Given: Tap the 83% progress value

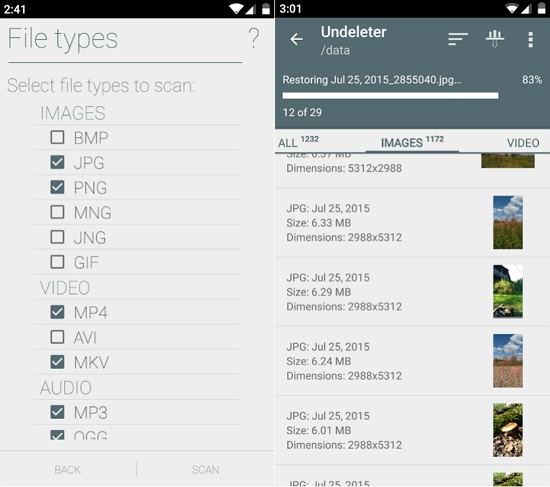Looking at the screenshot, I should [532, 80].
